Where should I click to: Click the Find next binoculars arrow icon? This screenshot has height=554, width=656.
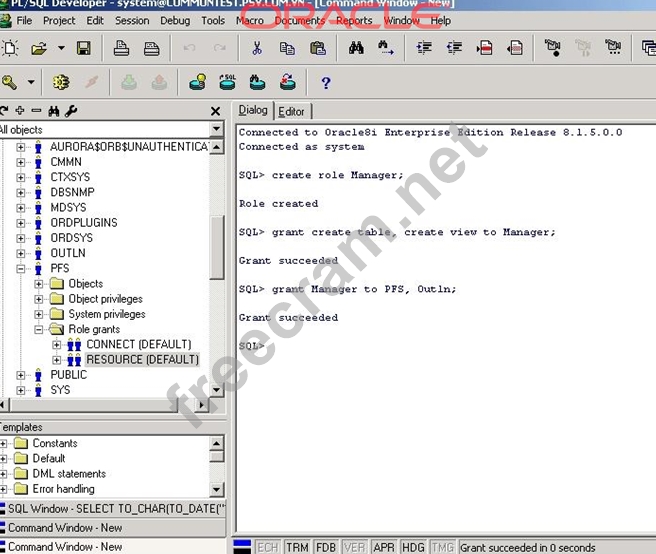pos(386,48)
